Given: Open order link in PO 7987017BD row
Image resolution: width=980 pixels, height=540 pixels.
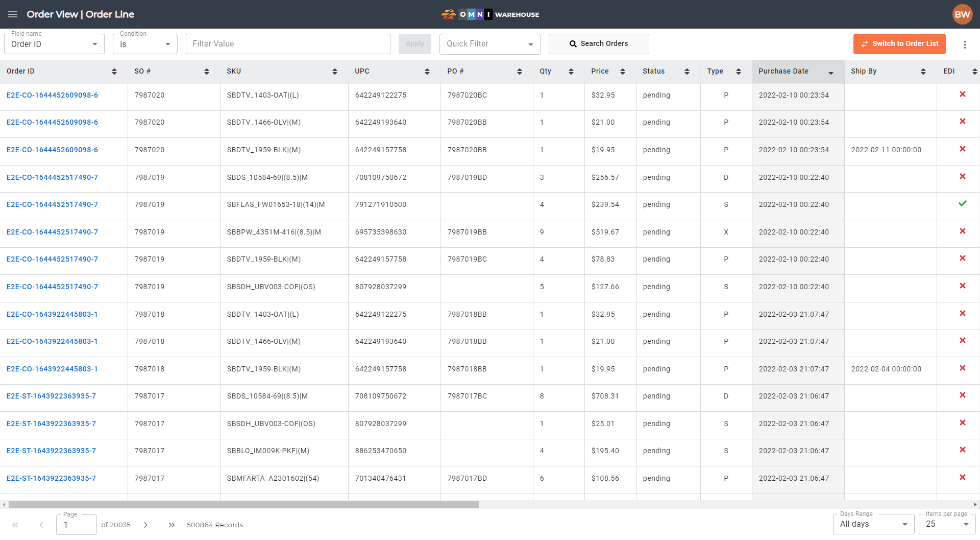Looking at the screenshot, I should pyautogui.click(x=51, y=478).
